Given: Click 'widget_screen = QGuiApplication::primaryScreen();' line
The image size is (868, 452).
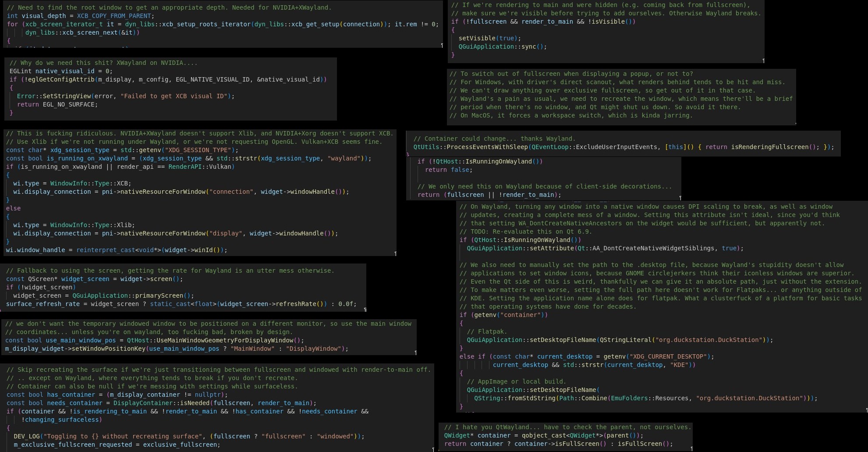Looking at the screenshot, I should click(x=103, y=295).
